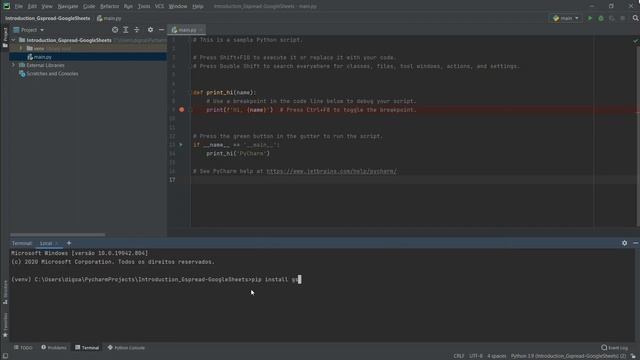
Task: Close the main.py editor tab
Action: [201, 30]
